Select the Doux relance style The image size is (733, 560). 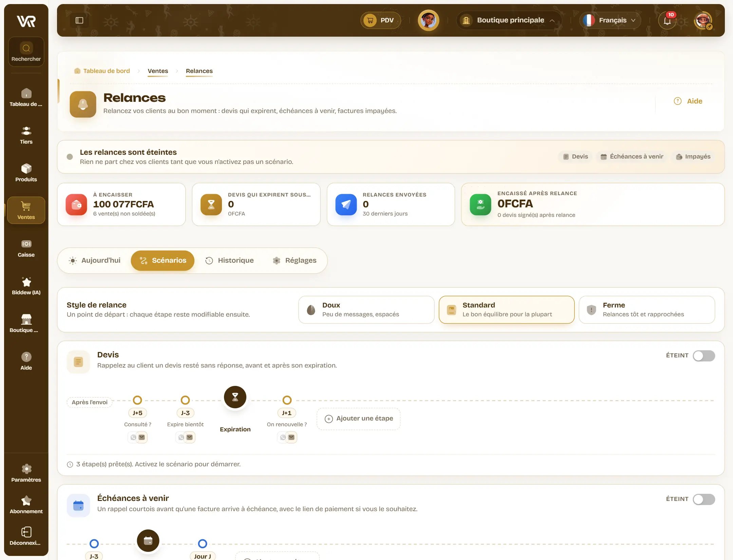click(366, 310)
